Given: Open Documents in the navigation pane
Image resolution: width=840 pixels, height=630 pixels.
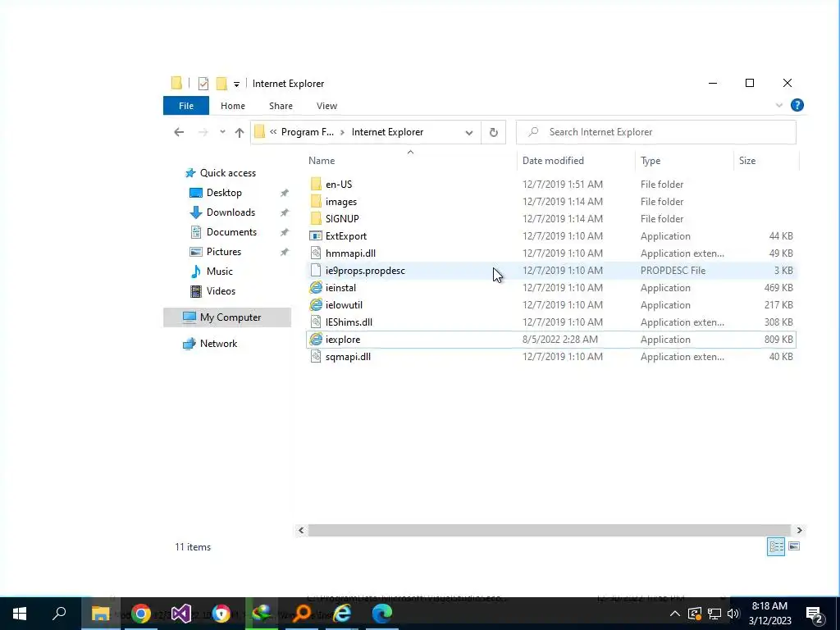Looking at the screenshot, I should 231,232.
